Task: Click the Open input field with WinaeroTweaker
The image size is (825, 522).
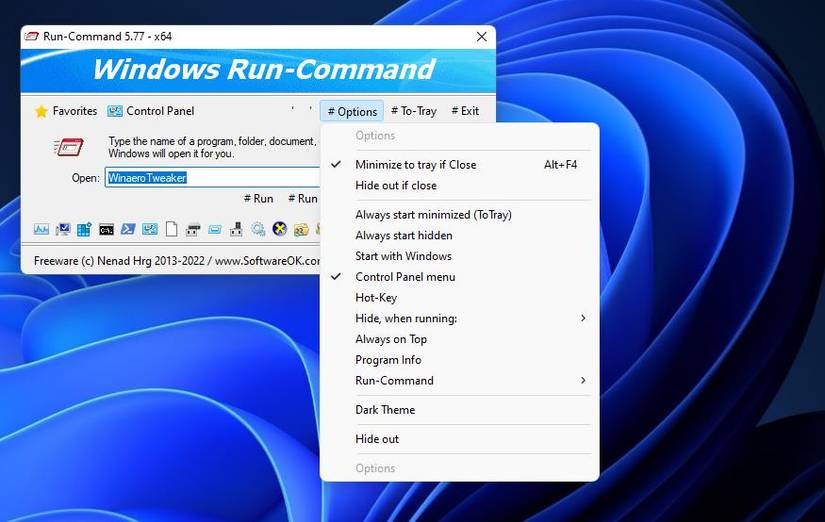Action: pyautogui.click(x=213, y=178)
